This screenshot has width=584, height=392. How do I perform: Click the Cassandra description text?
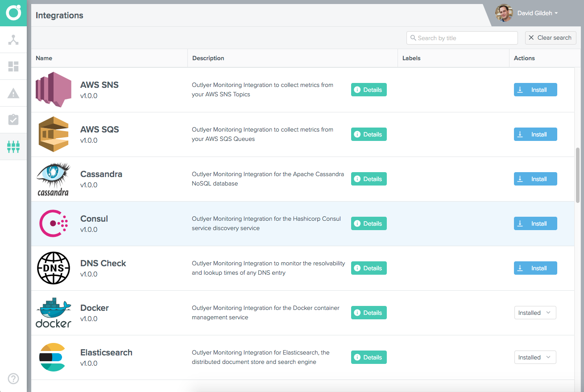[268, 179]
